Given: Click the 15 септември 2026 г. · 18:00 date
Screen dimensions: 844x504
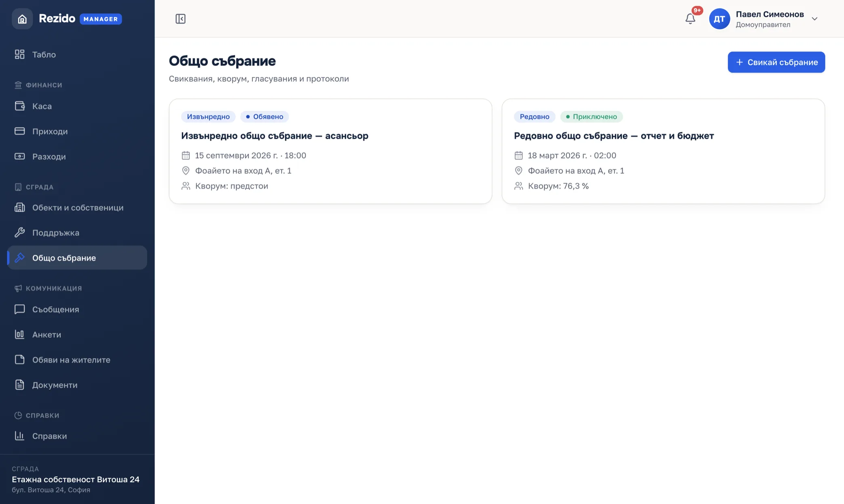Looking at the screenshot, I should (x=250, y=155).
